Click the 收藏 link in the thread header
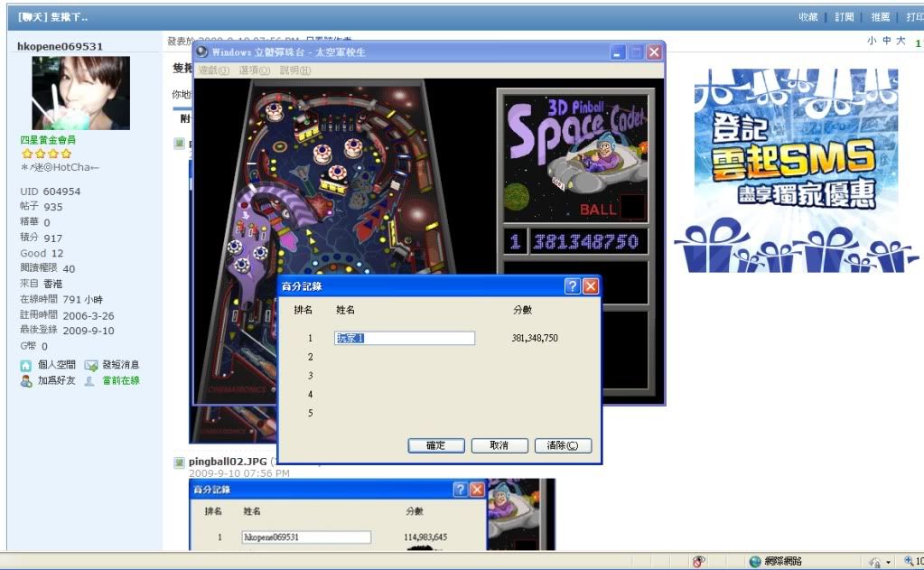924x570 pixels. (x=807, y=17)
